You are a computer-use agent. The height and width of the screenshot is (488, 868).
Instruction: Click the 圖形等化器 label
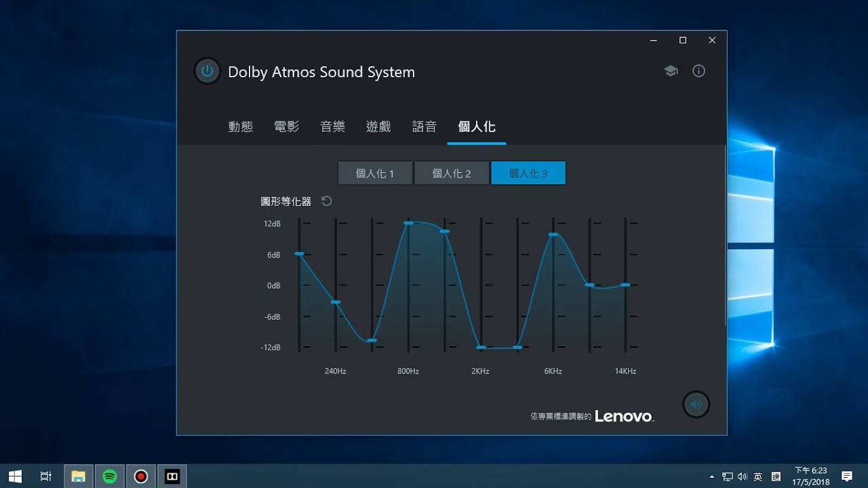[286, 201]
